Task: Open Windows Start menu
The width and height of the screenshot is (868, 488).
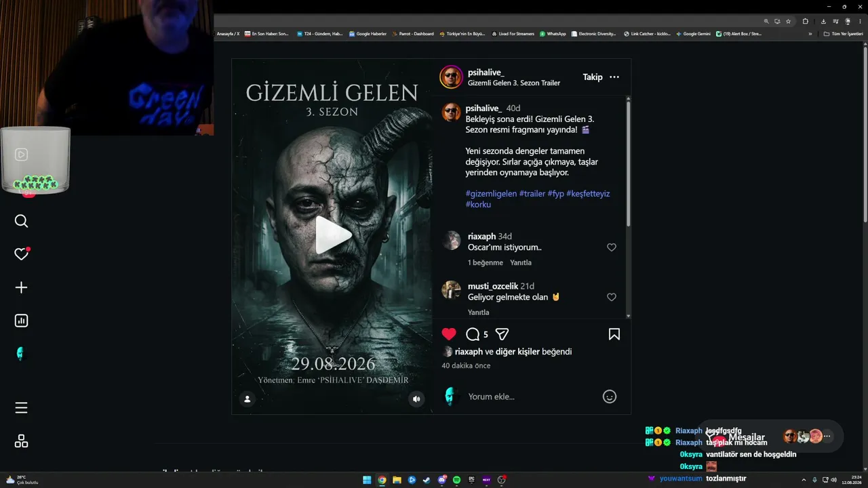Action: click(x=367, y=480)
